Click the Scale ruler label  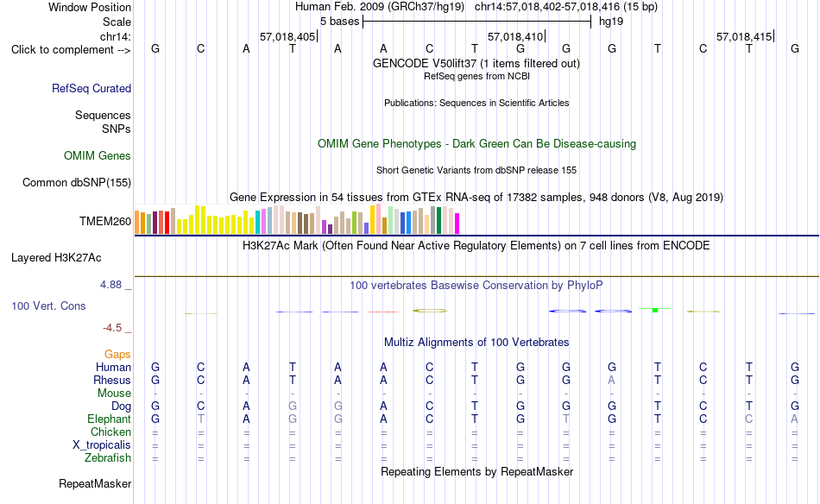(117, 22)
